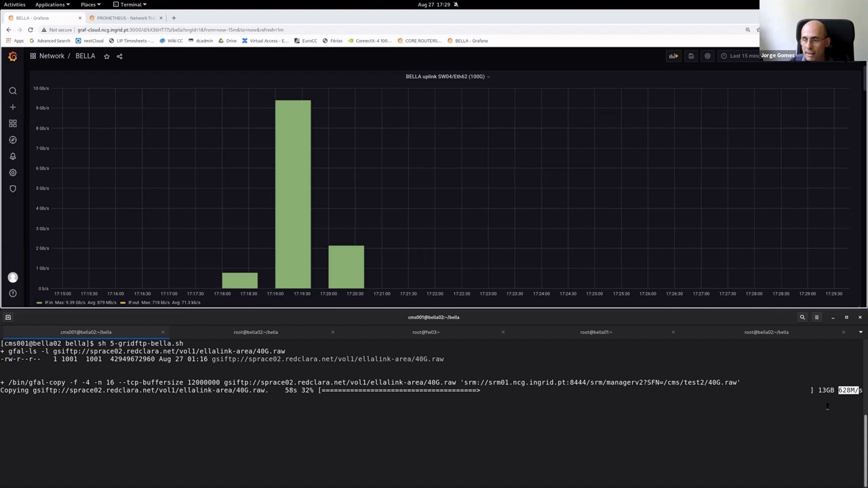Share the BELLA dashboard
The image size is (868, 488).
pos(119,56)
